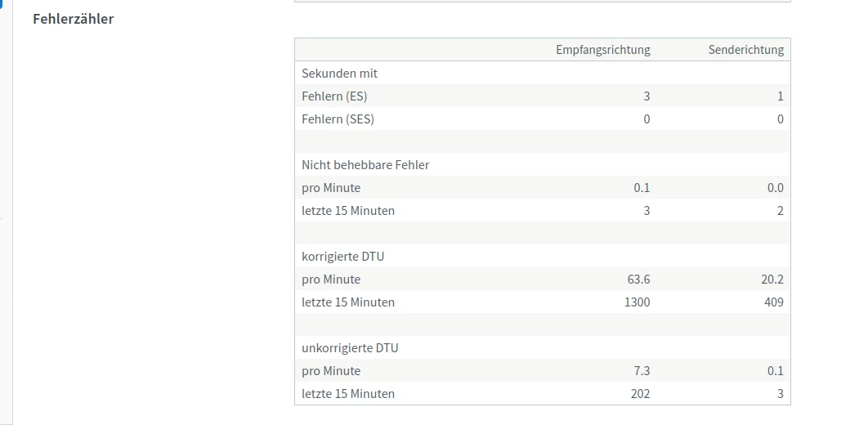Click the Senderichtung column header
The image size is (868, 425).
point(745,50)
